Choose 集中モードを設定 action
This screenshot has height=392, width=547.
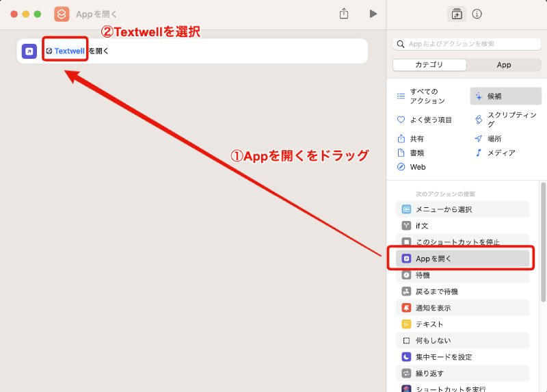point(463,356)
